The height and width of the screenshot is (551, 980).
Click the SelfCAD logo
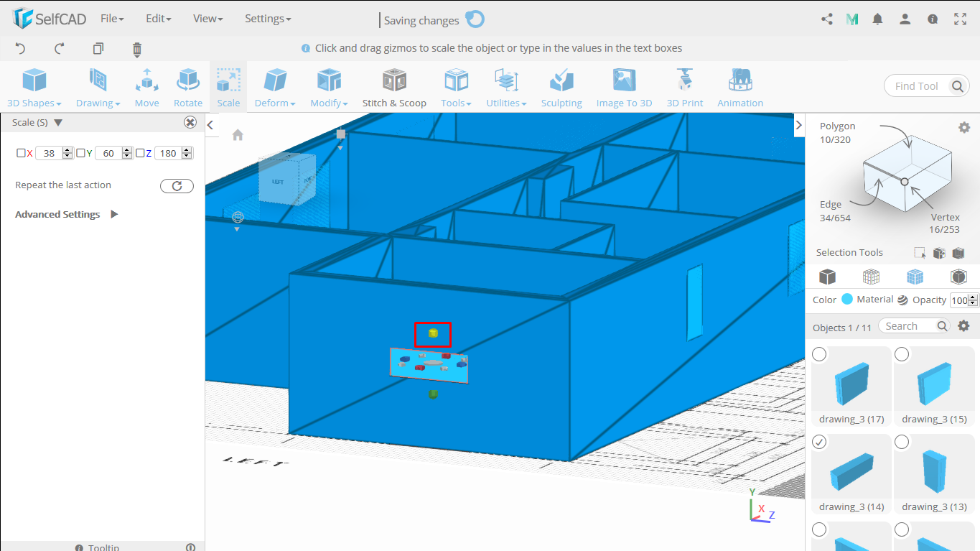[48, 19]
